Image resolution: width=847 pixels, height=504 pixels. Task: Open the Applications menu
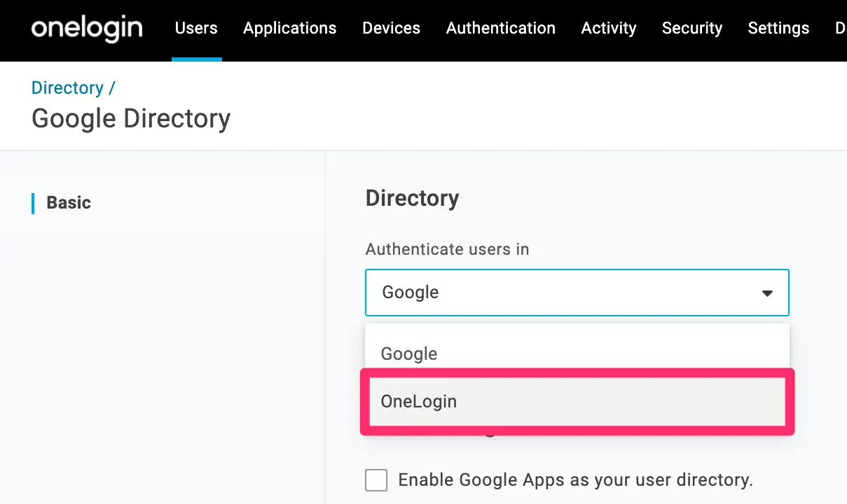pyautogui.click(x=290, y=28)
